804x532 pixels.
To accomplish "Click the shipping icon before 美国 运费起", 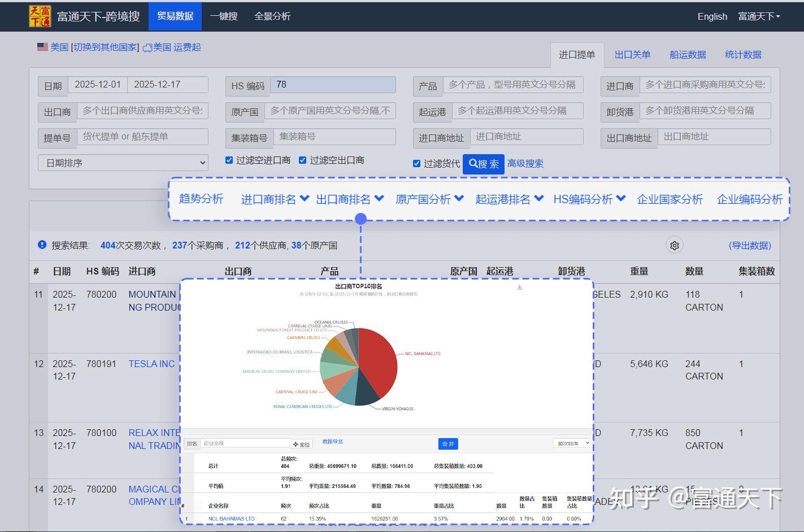I will [147, 48].
